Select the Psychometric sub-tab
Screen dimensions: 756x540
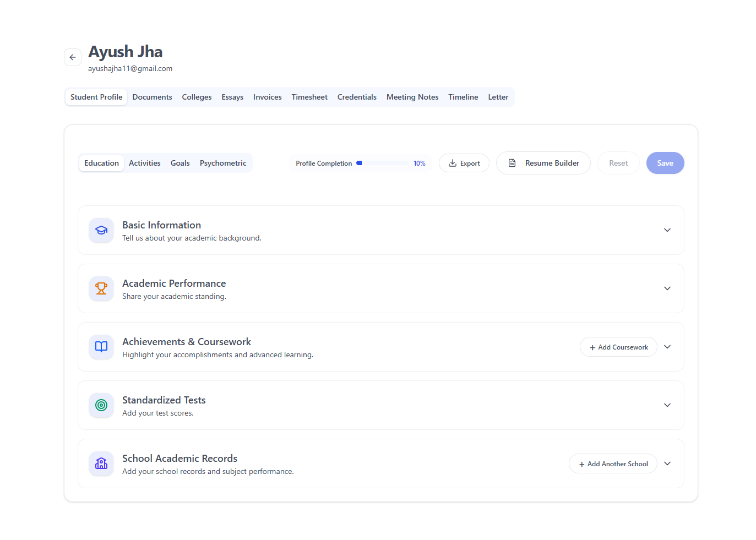223,163
